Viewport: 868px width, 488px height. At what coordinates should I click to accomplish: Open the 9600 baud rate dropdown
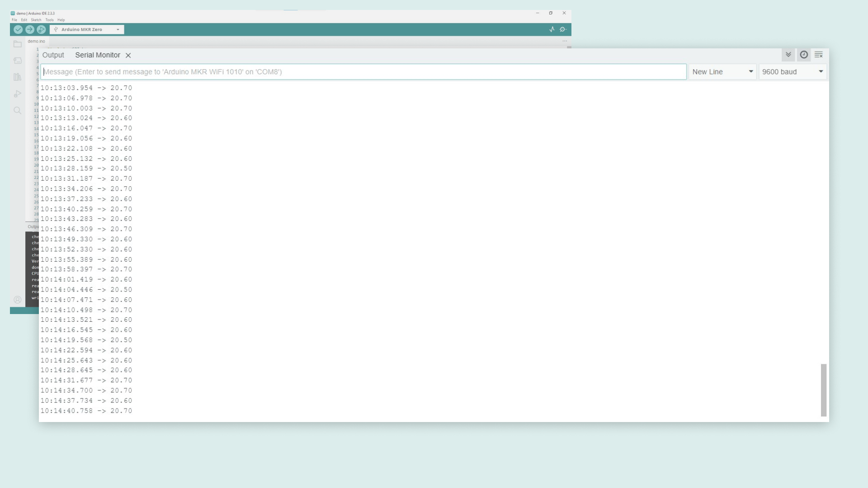point(792,72)
